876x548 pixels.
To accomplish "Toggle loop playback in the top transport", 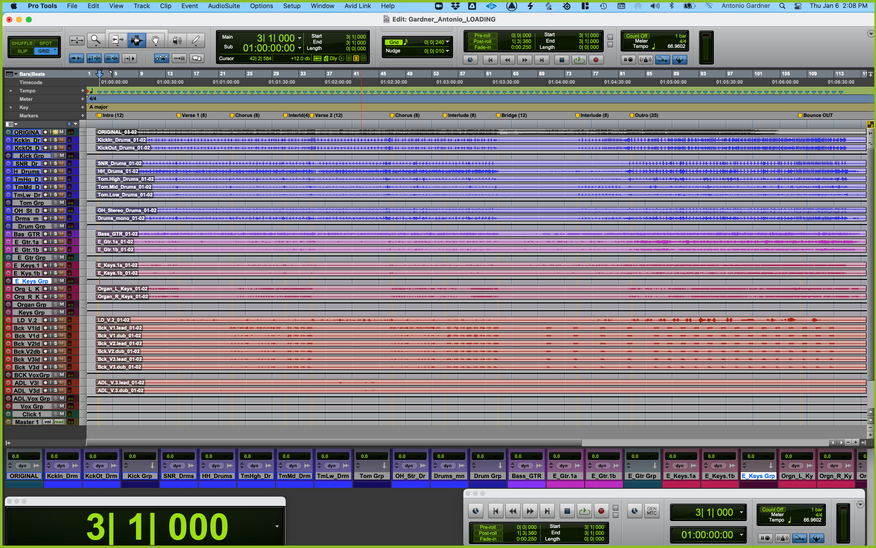I will pyautogui.click(x=579, y=60).
